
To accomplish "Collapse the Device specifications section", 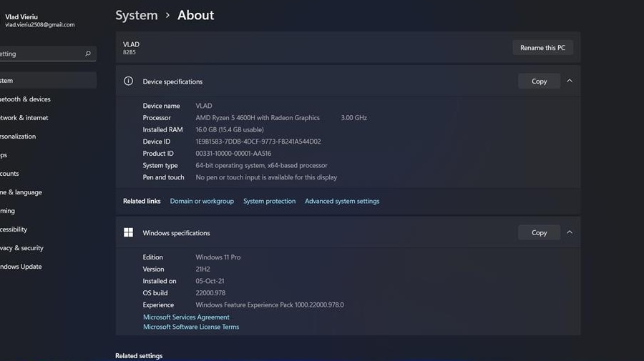I will click(x=570, y=81).
